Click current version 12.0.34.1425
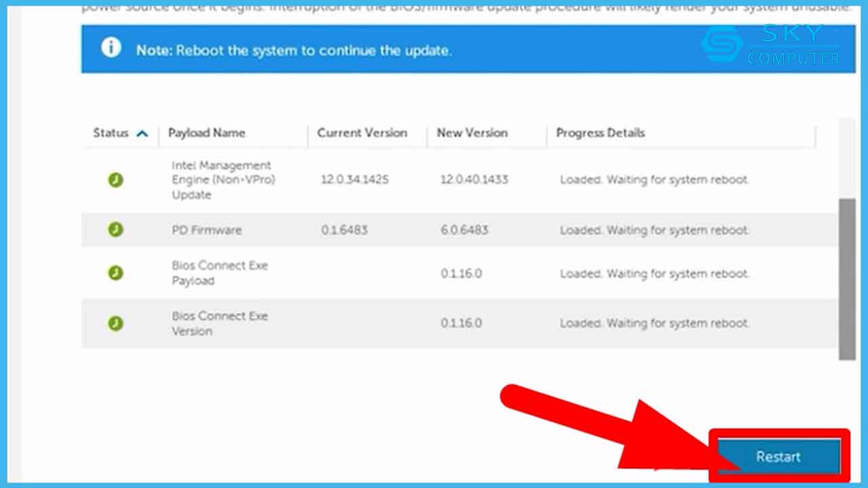Image resolution: width=868 pixels, height=488 pixels. pos(356,180)
